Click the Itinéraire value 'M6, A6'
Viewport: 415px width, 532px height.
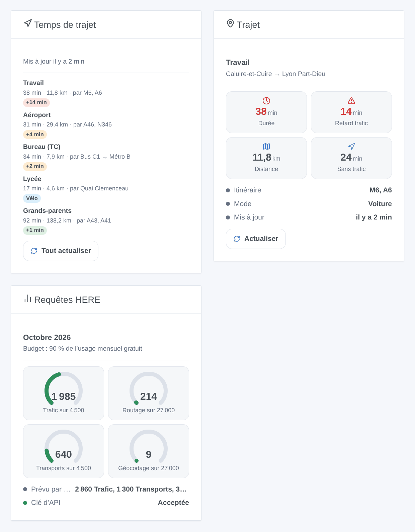[x=381, y=190]
